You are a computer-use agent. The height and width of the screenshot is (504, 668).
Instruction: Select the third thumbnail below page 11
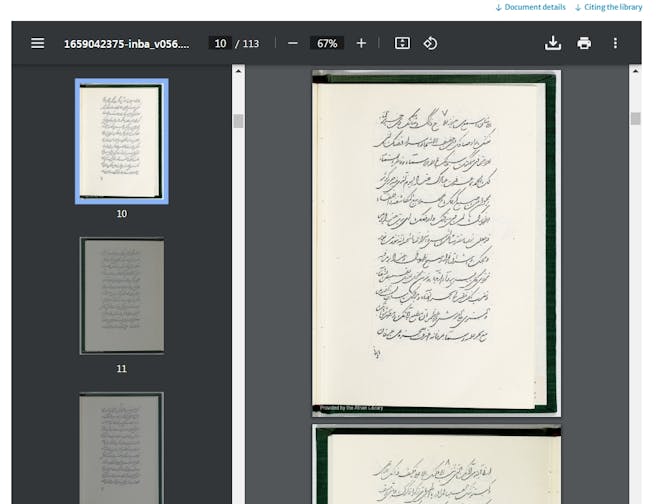pyautogui.click(x=121, y=448)
